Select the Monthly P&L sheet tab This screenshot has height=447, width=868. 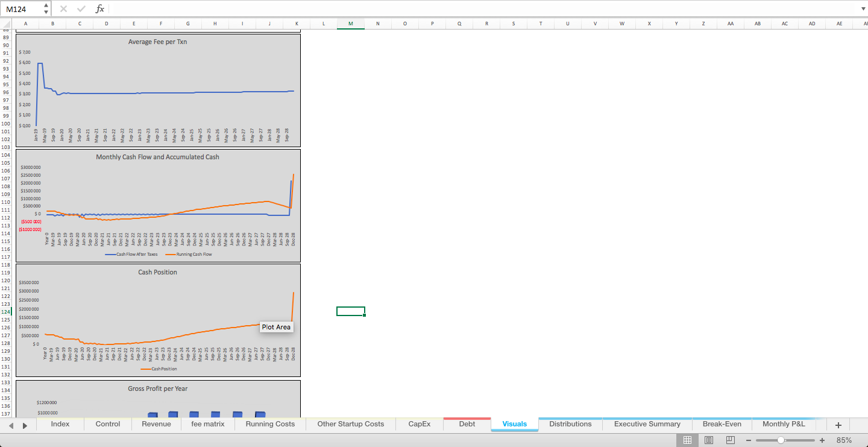pyautogui.click(x=784, y=424)
